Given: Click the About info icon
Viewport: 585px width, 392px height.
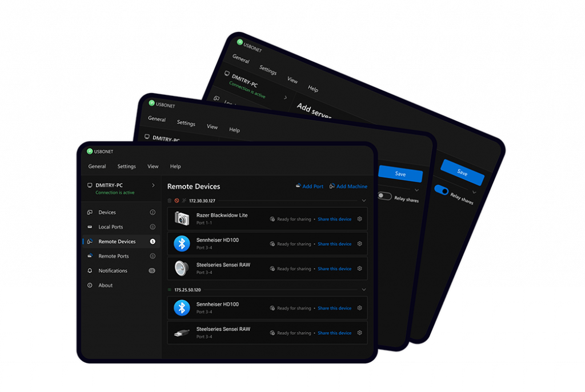Looking at the screenshot, I should click(x=90, y=285).
